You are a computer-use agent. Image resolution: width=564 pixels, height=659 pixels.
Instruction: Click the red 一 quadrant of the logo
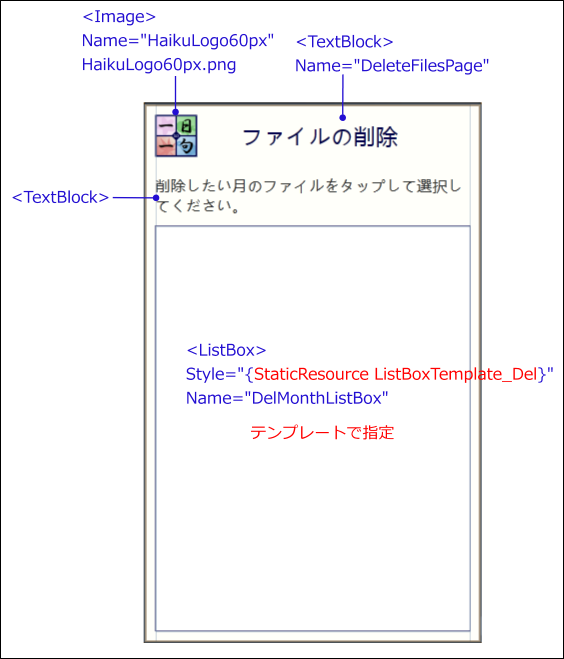point(166,146)
